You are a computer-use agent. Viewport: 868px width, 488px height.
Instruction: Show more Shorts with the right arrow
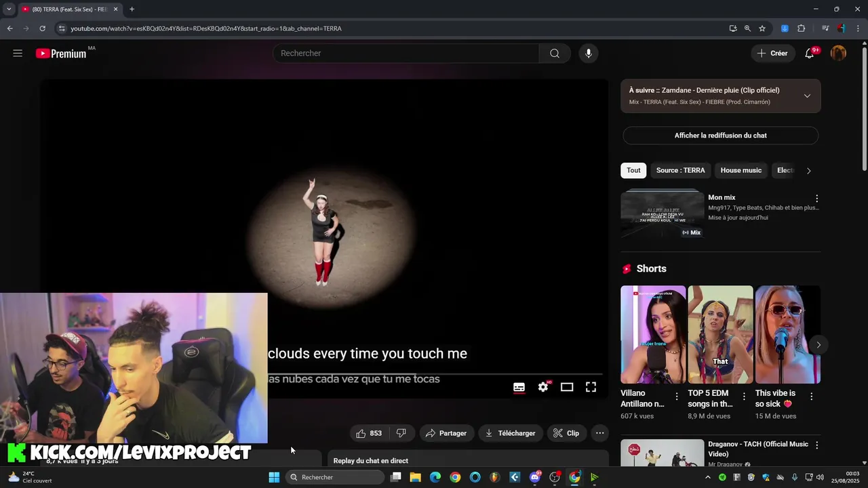(x=818, y=345)
